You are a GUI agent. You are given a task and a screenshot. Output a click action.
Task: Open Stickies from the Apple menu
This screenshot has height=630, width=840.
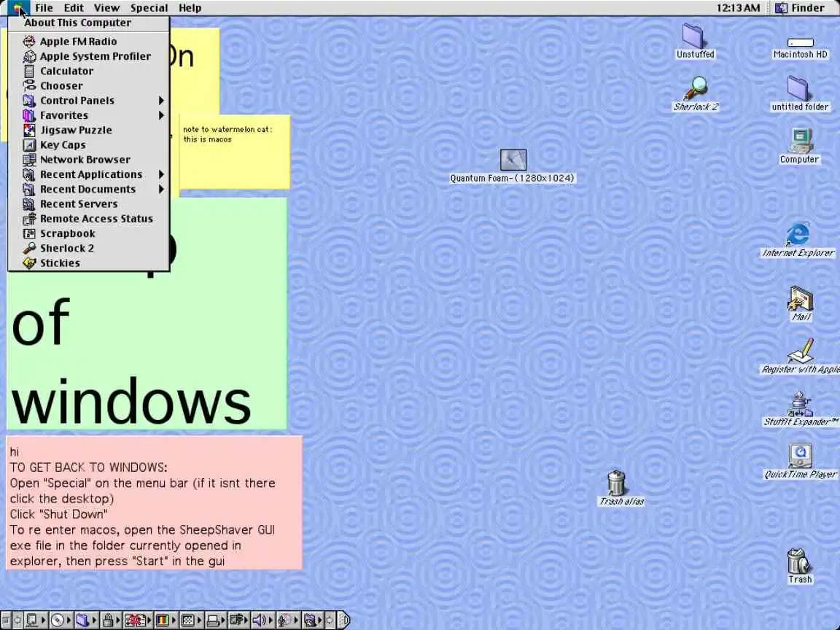coord(88,263)
